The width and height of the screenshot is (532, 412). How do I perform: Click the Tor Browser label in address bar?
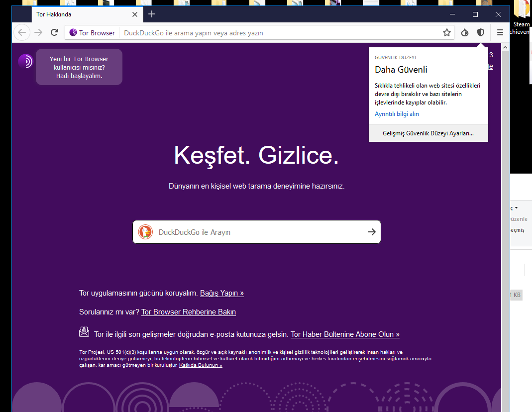coord(97,33)
